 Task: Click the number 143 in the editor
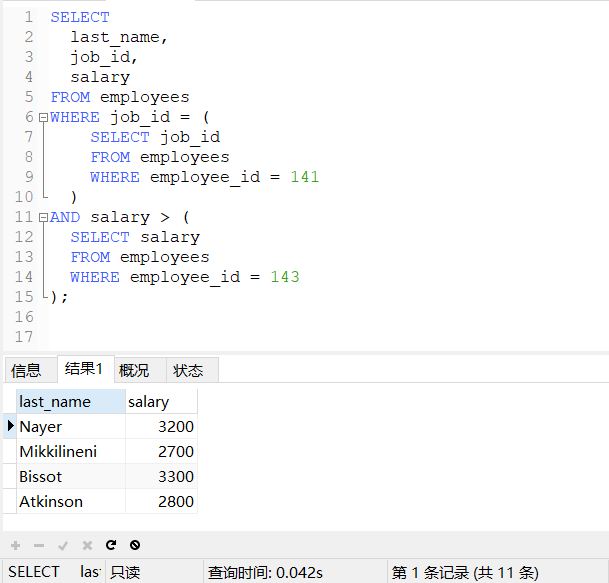pyautogui.click(x=285, y=277)
